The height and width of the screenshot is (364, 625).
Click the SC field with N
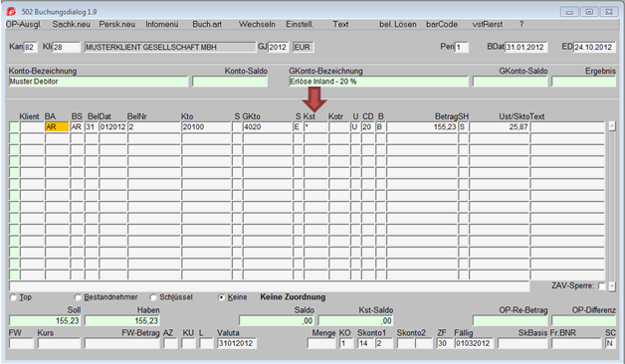pyautogui.click(x=611, y=343)
